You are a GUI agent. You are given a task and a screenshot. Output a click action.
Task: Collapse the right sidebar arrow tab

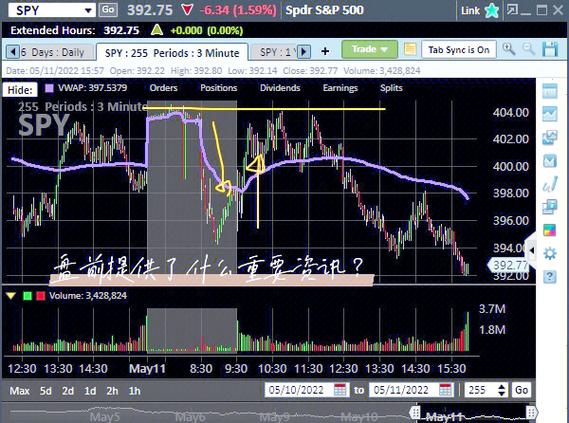tap(531, 250)
